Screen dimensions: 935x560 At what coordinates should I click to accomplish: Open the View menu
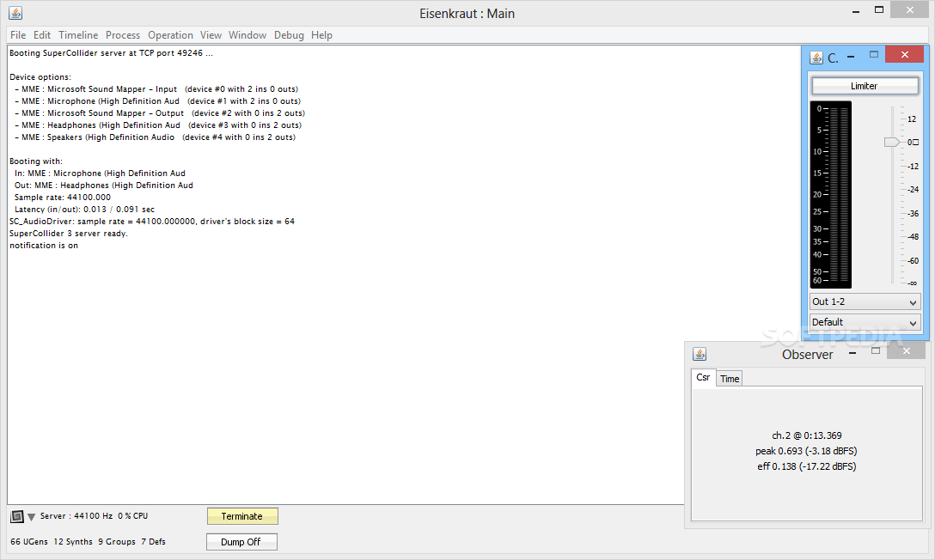tap(211, 35)
